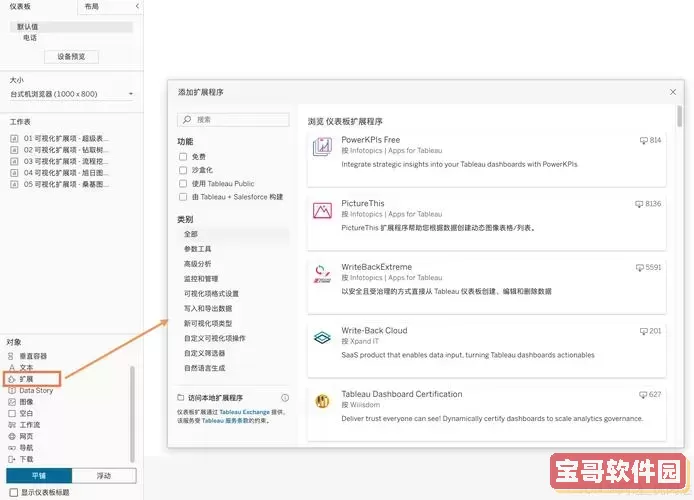
Task: Click the Tableau Dashboard Certification icon
Action: (x=322, y=401)
